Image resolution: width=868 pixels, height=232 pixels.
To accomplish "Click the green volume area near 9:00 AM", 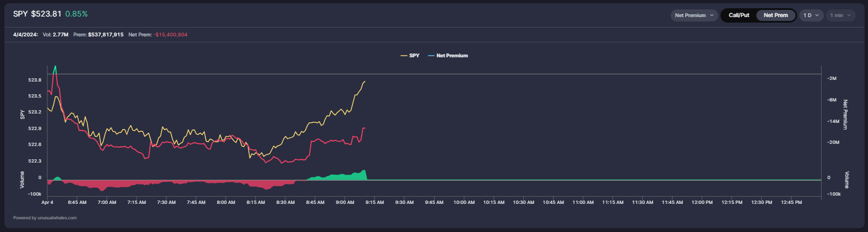I will pos(345,176).
